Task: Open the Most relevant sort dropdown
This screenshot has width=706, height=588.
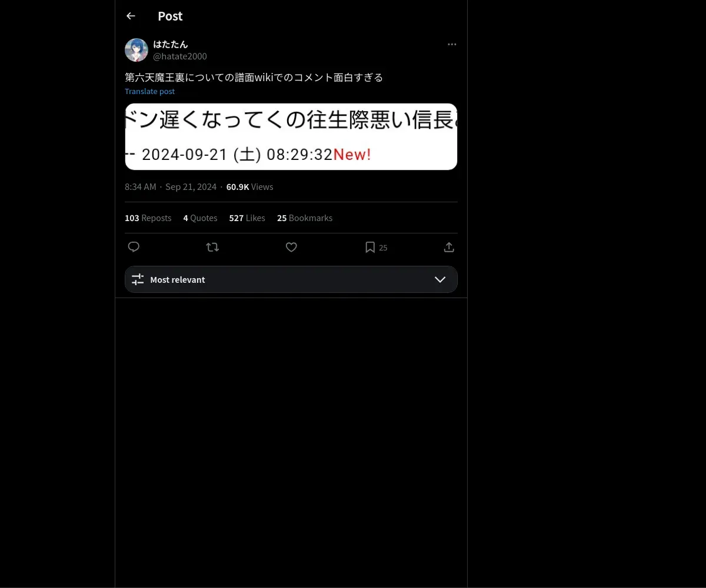Action: coord(291,279)
